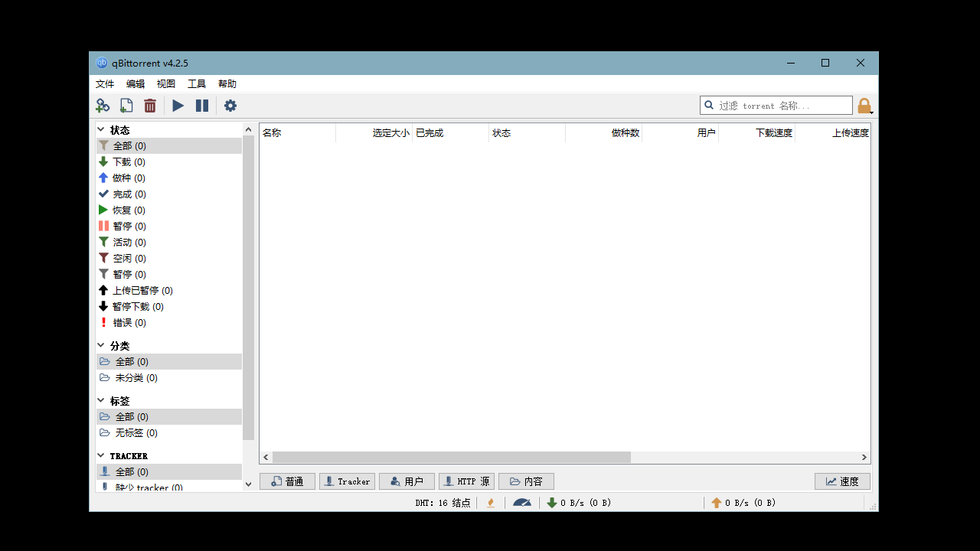
Task: Switch to the Tracker tab
Action: pos(347,481)
